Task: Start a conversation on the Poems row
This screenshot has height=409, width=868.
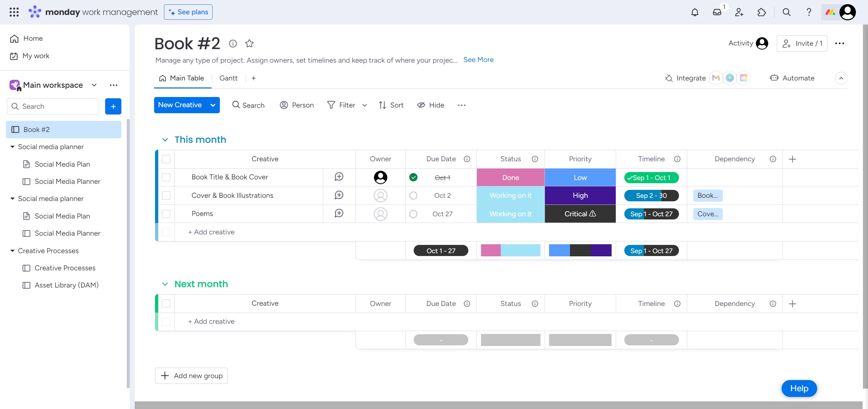Action: point(339,213)
